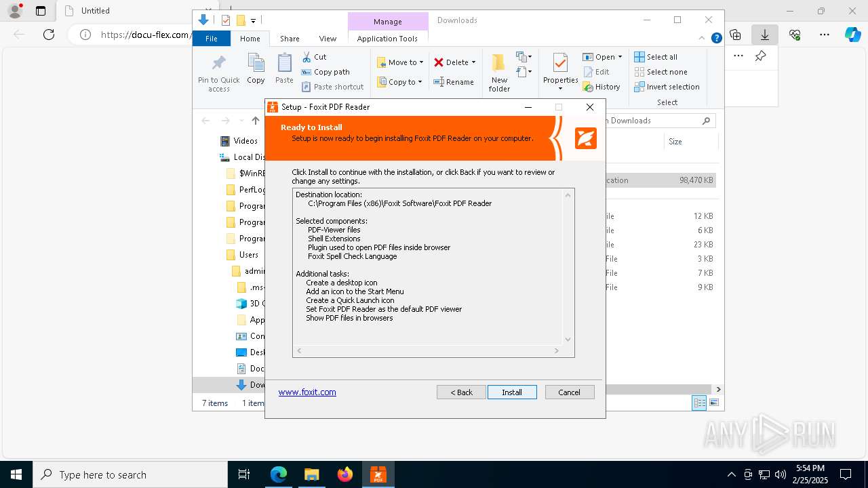Click Cut in the Explorer ribbon
Screen dimensions: 868x488
314,57
